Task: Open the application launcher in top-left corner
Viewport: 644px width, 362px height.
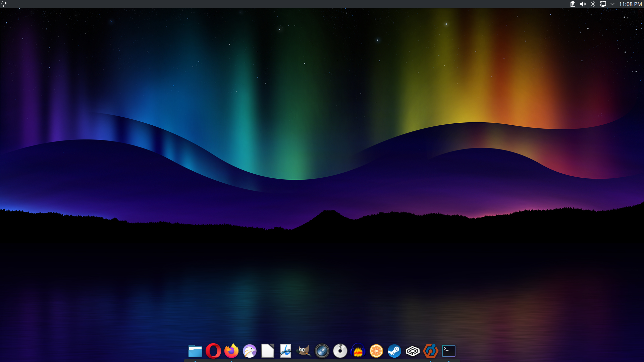Action: pyautogui.click(x=4, y=4)
